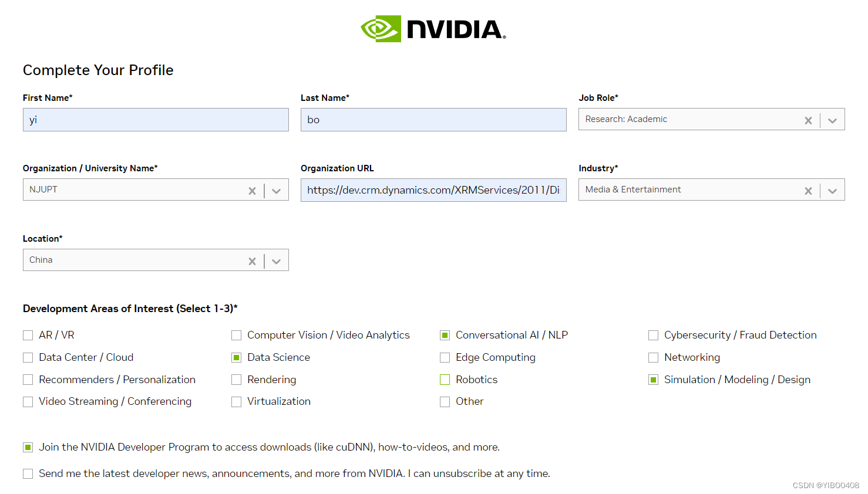
Task: Subscribe to latest developer news checkbox
Action: [28, 473]
